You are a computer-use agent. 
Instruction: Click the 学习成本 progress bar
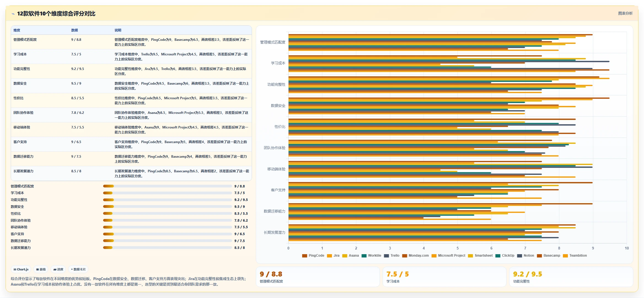(x=167, y=193)
